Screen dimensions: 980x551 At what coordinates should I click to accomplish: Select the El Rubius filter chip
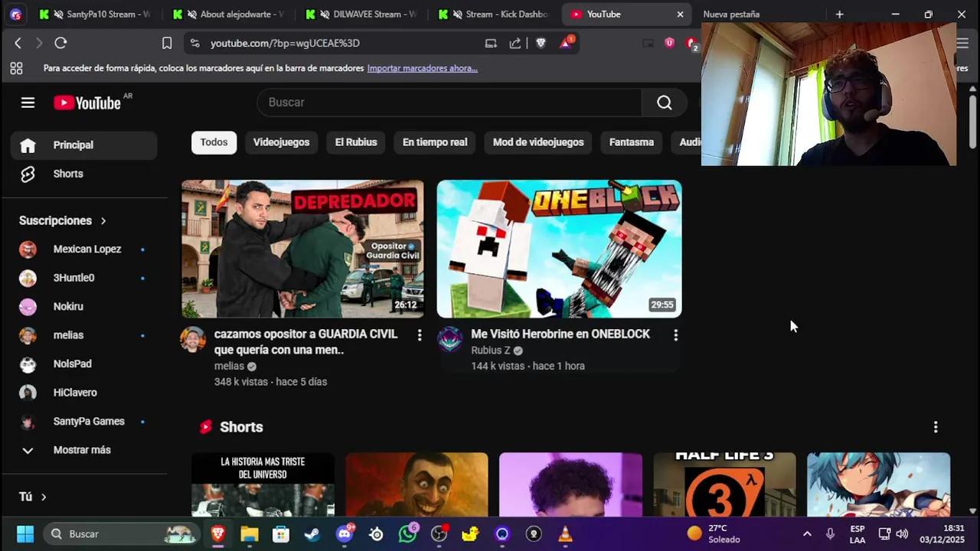pyautogui.click(x=356, y=142)
